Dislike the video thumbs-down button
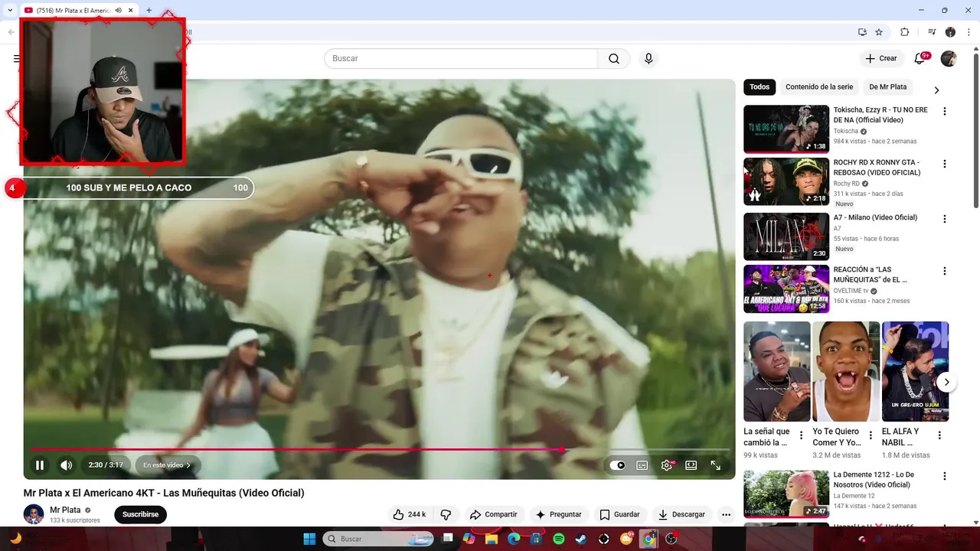Image resolution: width=980 pixels, height=551 pixels. (x=446, y=515)
